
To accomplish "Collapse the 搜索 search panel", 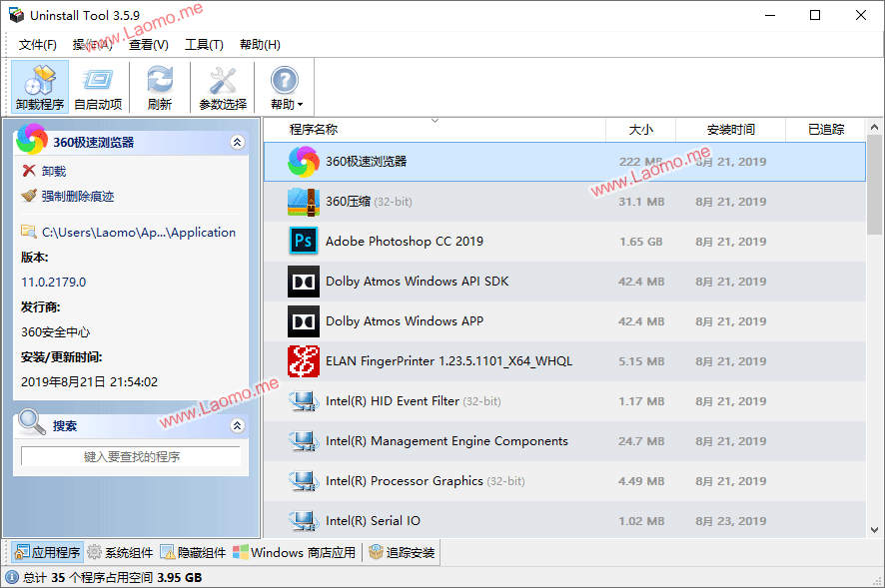I will (x=237, y=425).
